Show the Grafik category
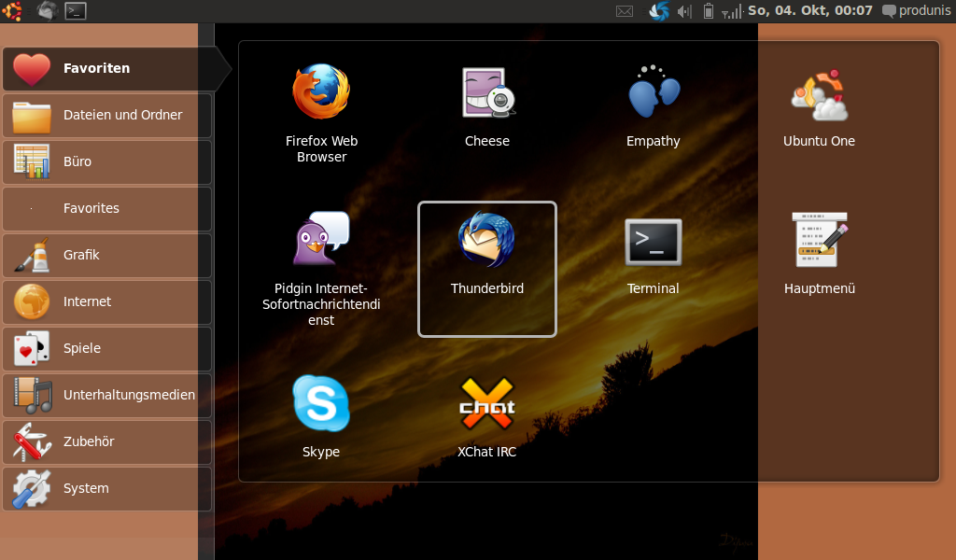The height and width of the screenshot is (560, 956). point(107,256)
